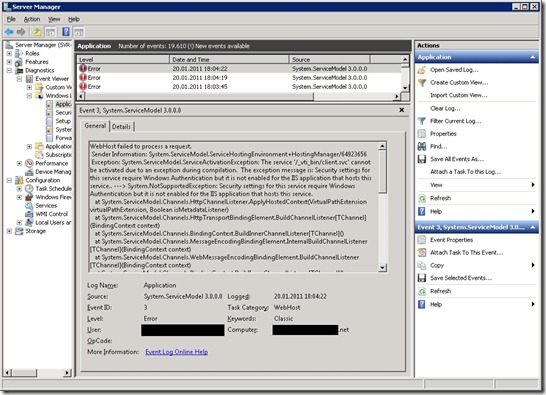This screenshot has height=395, width=546.
Task: Sort events by Level column header
Action: (x=123, y=60)
